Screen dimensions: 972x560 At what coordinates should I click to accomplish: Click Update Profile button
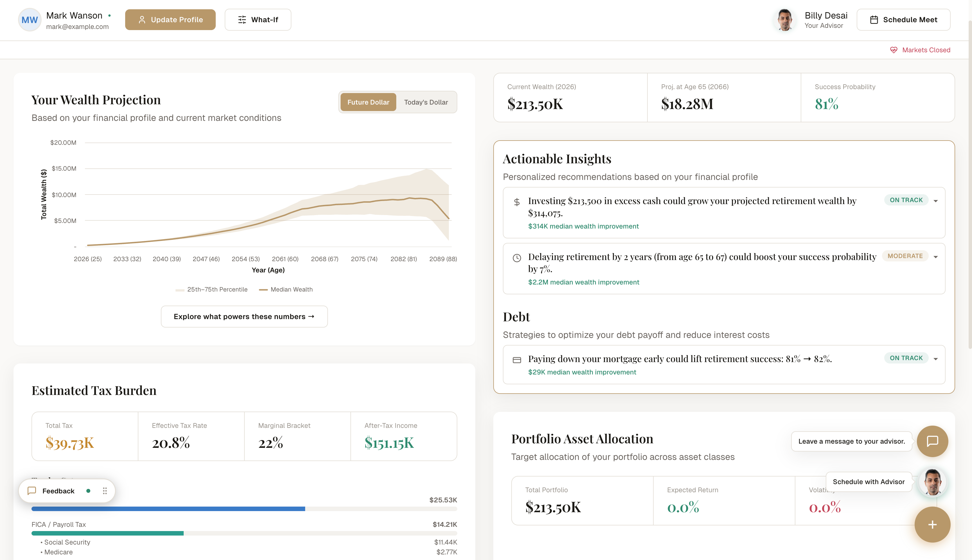[x=170, y=20]
